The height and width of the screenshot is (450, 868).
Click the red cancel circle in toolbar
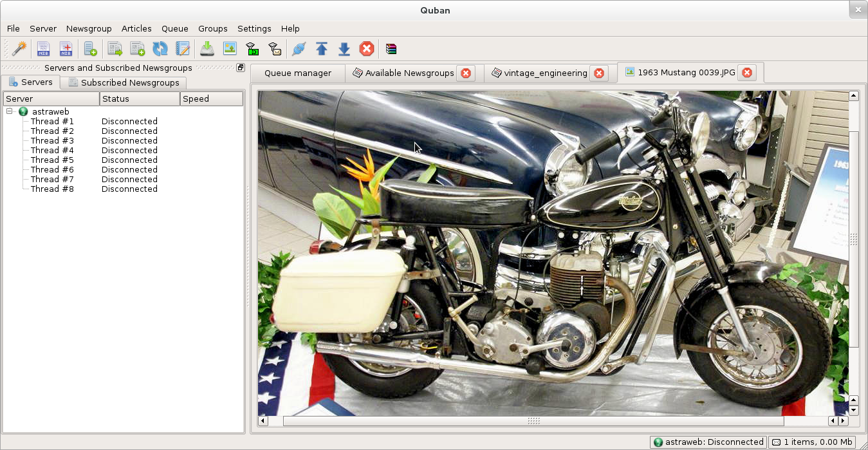pyautogui.click(x=367, y=48)
